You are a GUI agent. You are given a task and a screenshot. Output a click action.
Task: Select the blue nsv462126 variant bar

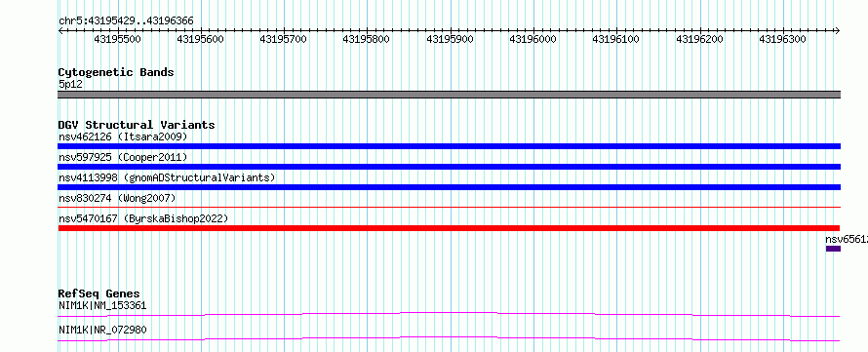449,146
